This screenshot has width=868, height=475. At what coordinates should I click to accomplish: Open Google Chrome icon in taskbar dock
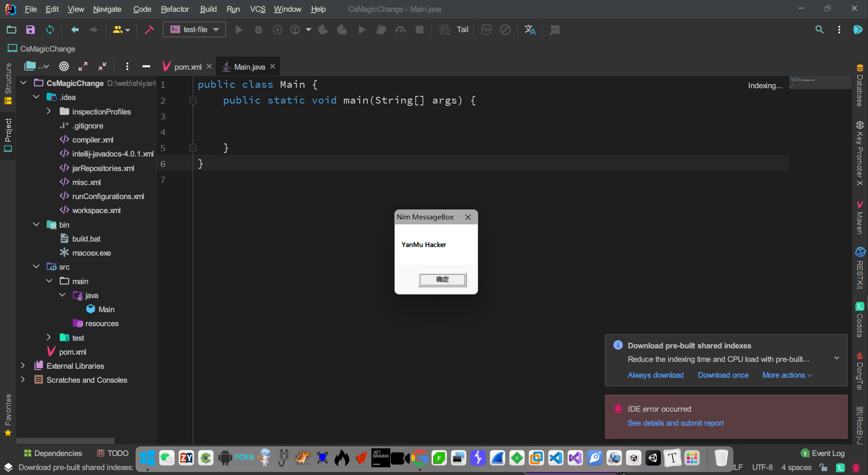tap(420, 458)
